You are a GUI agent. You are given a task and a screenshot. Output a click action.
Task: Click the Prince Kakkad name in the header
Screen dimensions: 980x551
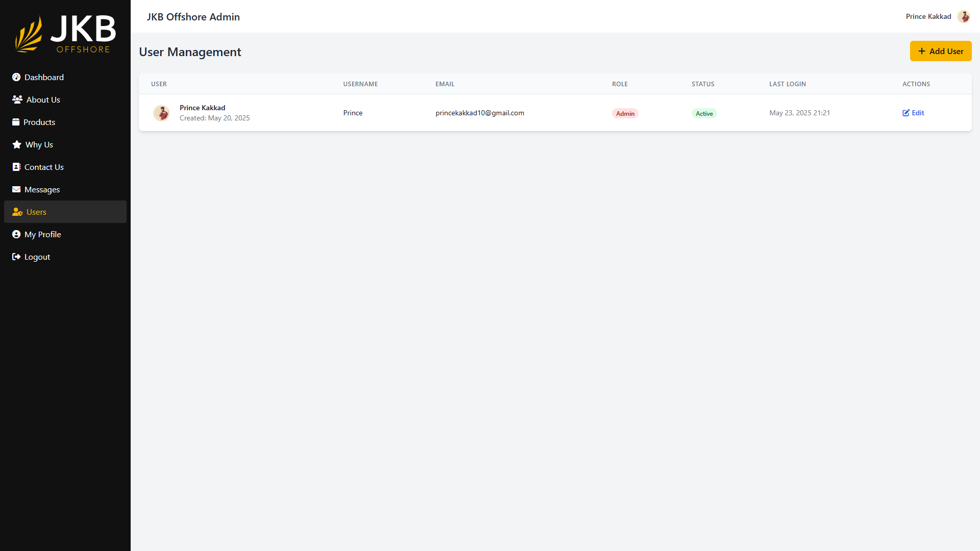(x=928, y=16)
